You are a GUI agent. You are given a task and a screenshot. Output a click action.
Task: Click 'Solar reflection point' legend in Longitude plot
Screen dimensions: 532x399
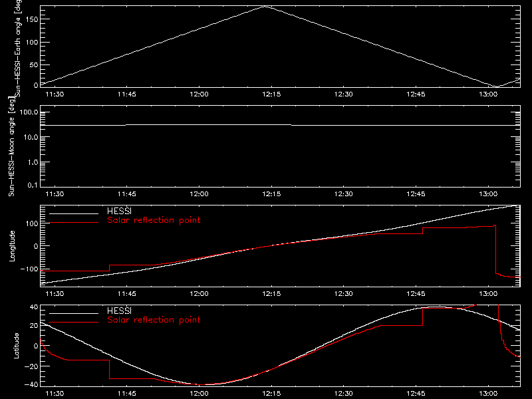pos(154,220)
